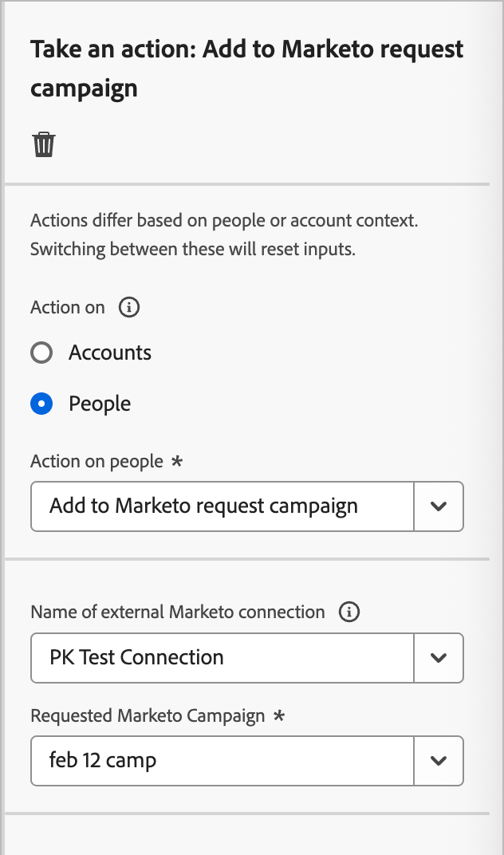This screenshot has width=504, height=855.
Task: Click the "Action on" section label
Action: [x=67, y=307]
